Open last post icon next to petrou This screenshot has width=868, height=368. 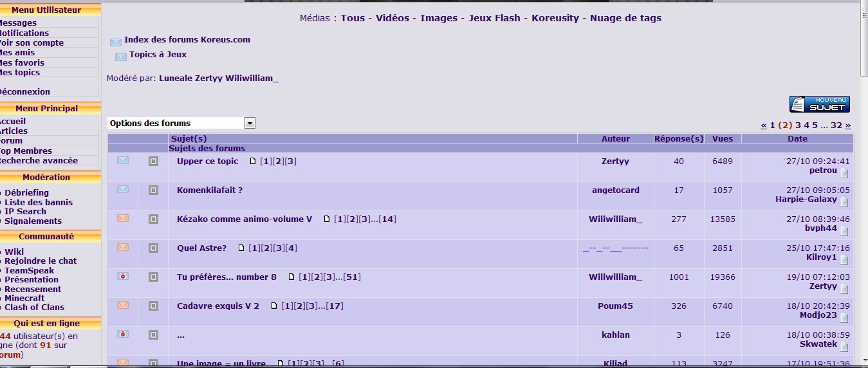(x=844, y=173)
